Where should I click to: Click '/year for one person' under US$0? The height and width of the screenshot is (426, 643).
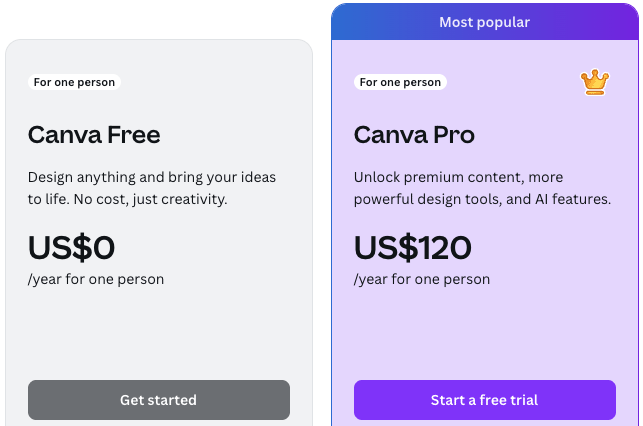[96, 279]
